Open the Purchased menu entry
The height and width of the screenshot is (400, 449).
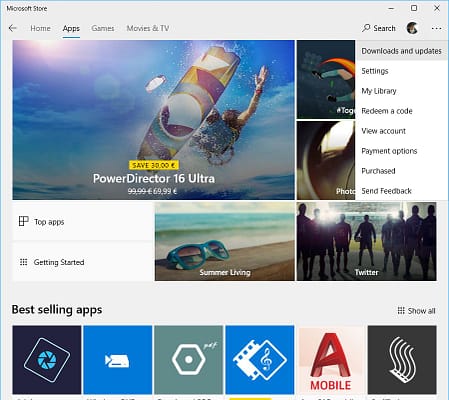[401, 171]
